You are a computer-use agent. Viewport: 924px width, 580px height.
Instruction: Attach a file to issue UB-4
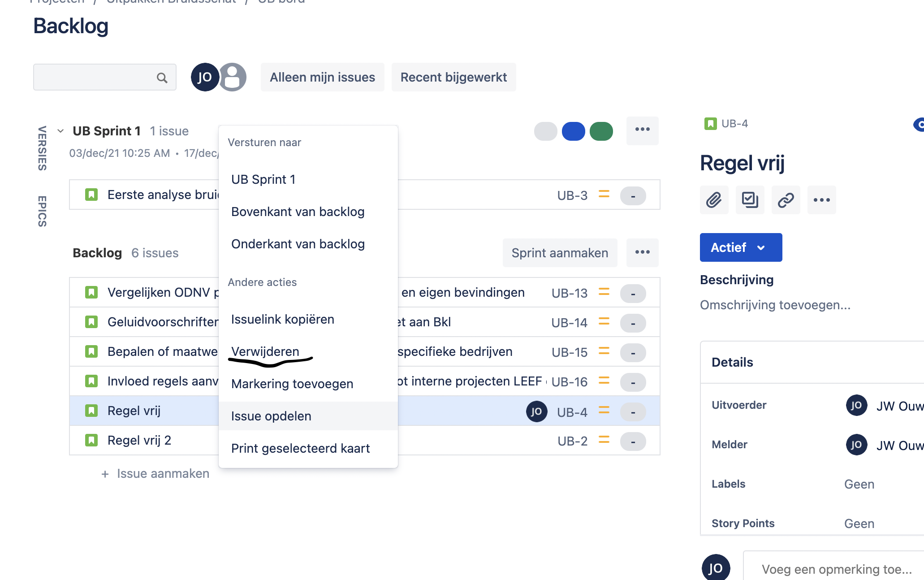713,200
